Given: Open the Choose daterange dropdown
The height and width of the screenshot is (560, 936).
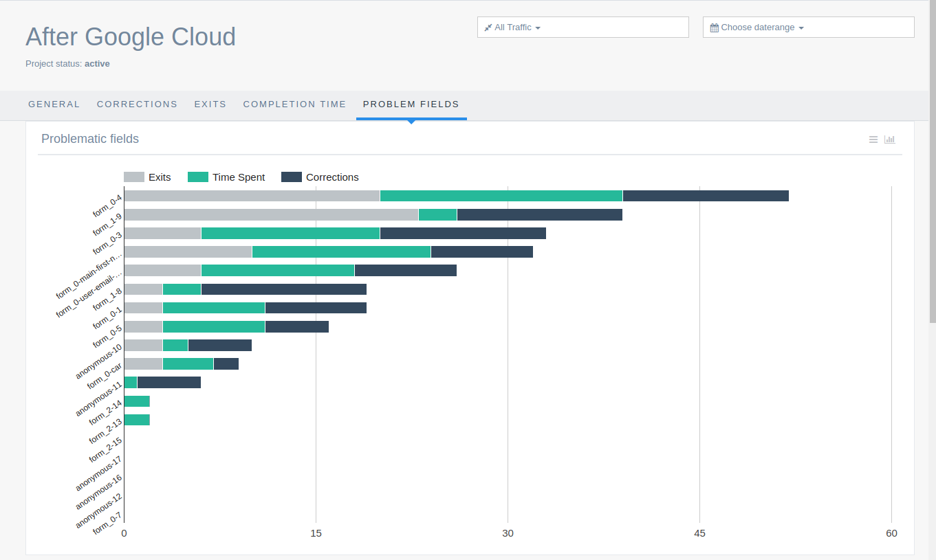Looking at the screenshot, I should click(x=809, y=27).
